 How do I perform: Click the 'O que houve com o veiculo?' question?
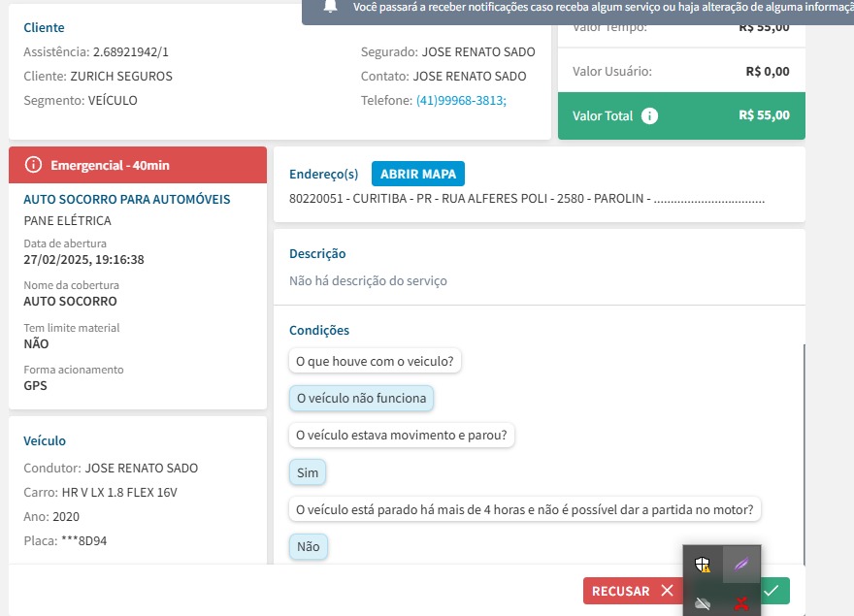coord(375,361)
